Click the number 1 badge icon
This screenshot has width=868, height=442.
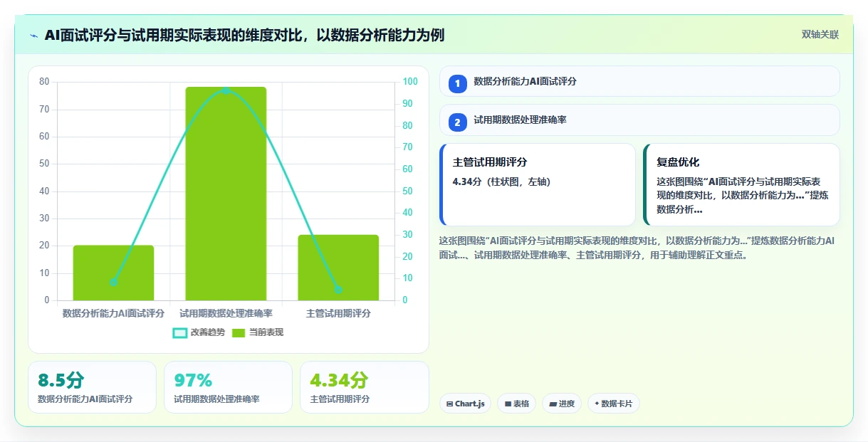pos(458,83)
